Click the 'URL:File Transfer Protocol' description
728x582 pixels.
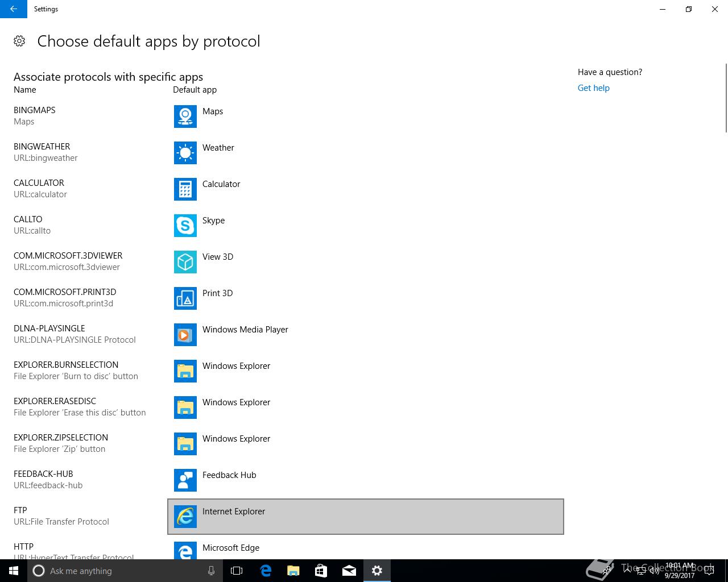tap(61, 522)
